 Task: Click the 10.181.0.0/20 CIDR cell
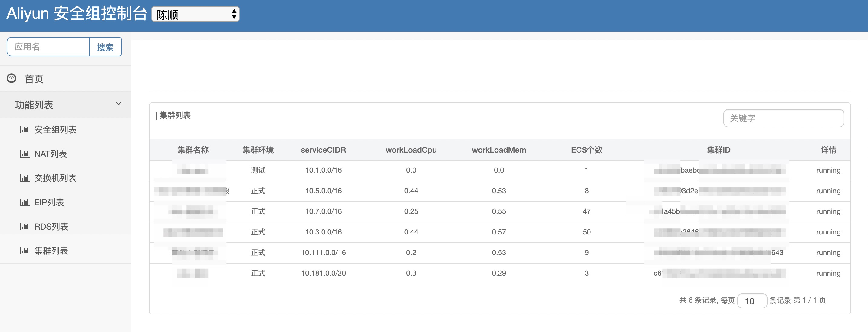coord(324,273)
